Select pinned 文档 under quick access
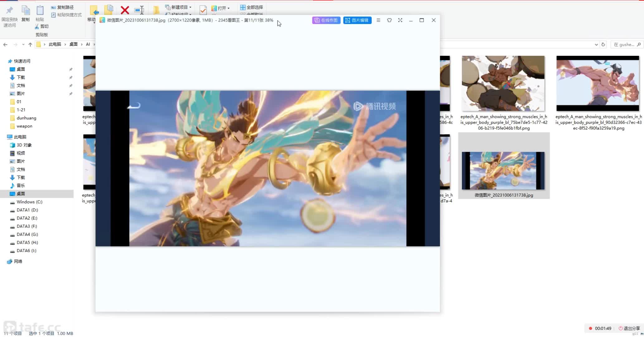This screenshot has width=644, height=337. 21,85
